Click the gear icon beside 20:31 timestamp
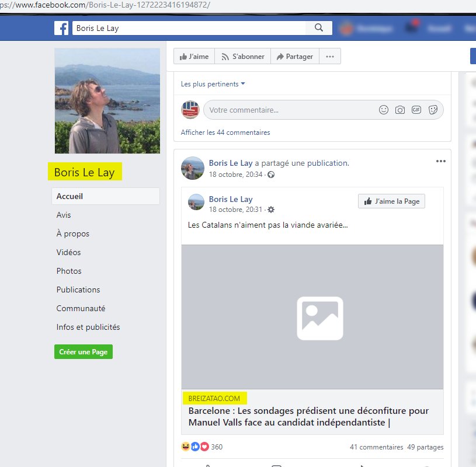Image resolution: width=476 pixels, height=467 pixels. click(271, 210)
